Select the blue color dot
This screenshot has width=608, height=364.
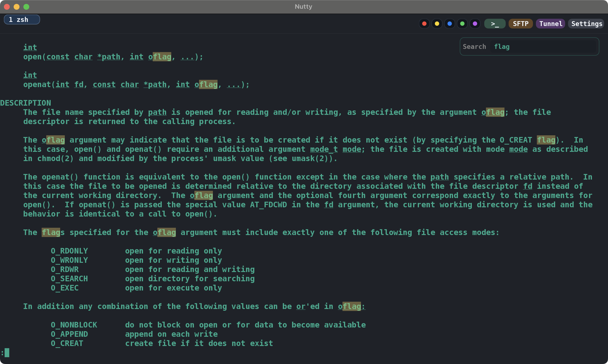450,24
